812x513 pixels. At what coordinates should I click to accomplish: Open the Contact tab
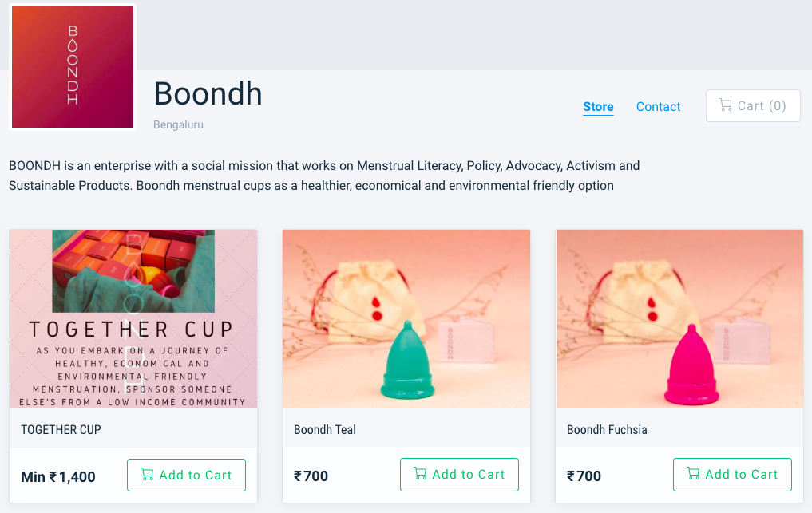[658, 107]
